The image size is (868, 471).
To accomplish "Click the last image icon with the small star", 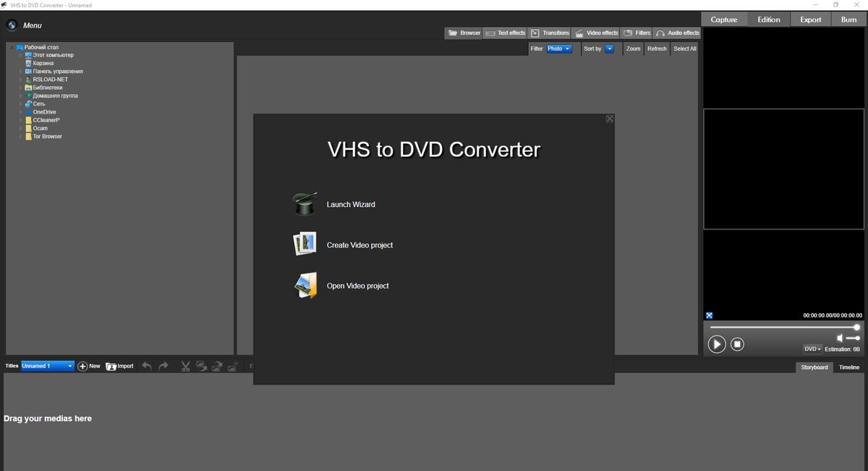I will click(x=233, y=366).
